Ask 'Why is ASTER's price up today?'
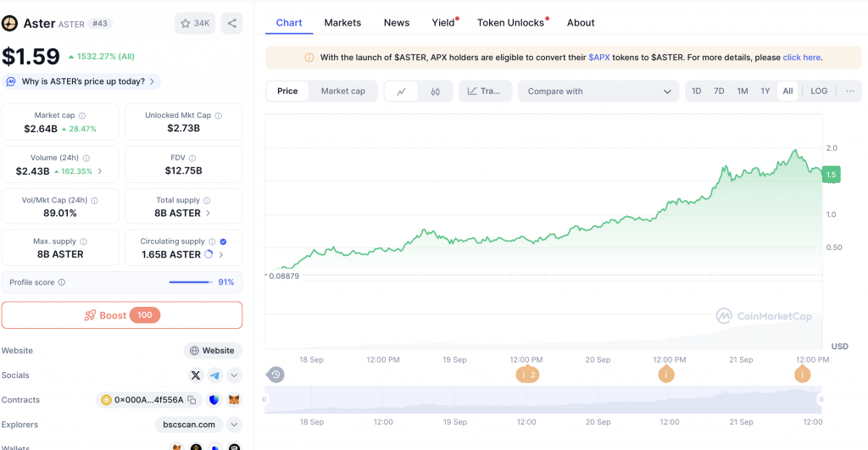This screenshot has width=868, height=450. coord(82,81)
